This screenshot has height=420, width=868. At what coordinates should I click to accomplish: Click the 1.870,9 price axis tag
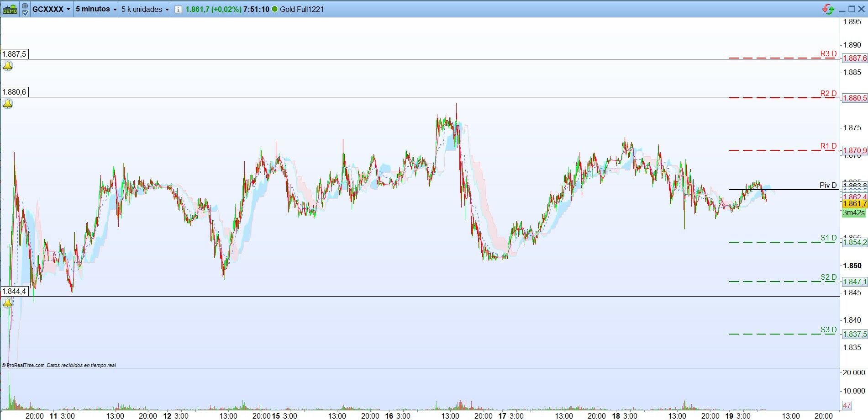[855, 150]
